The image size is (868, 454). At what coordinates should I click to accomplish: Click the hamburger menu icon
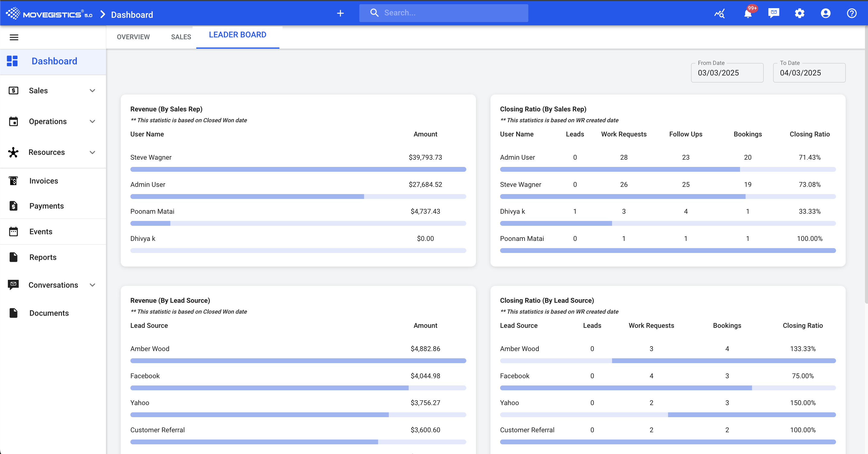[14, 37]
